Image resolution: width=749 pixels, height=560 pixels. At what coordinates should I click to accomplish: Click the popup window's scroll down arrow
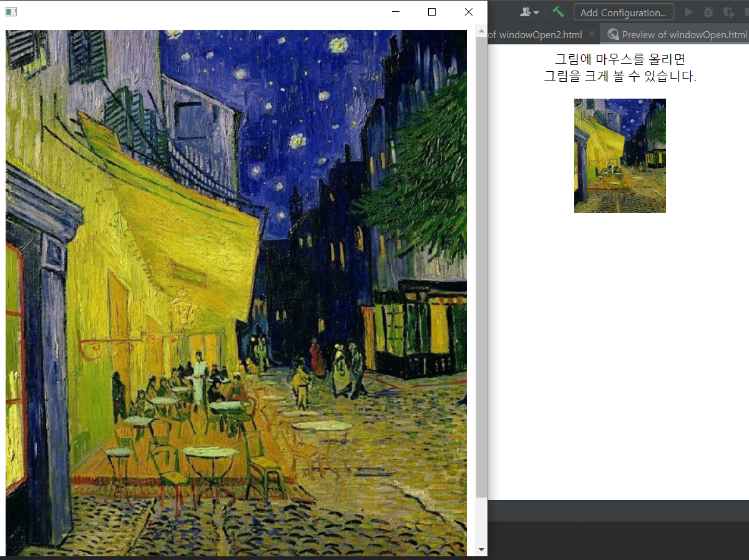[x=481, y=549]
